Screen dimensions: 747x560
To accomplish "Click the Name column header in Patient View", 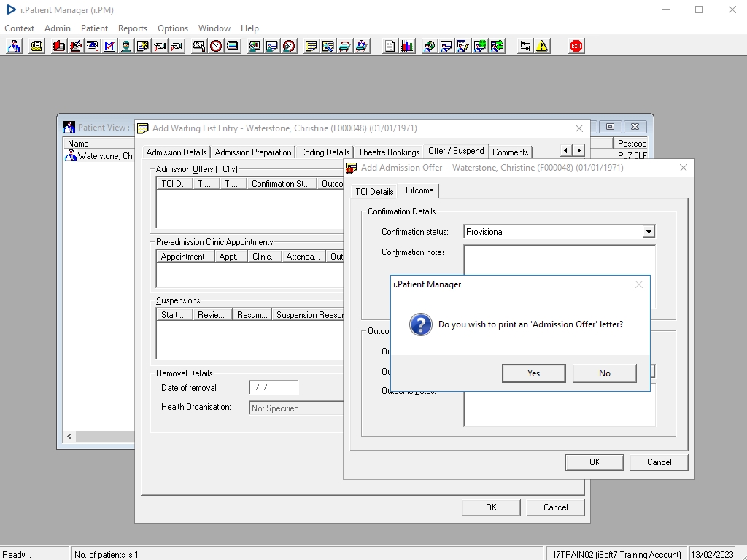I will point(99,144).
